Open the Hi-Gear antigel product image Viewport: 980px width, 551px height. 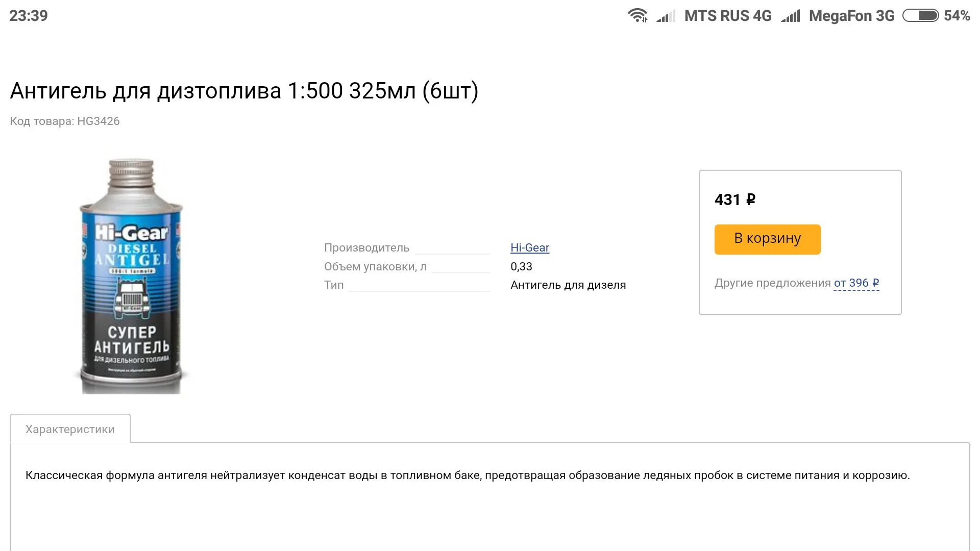coord(131,276)
